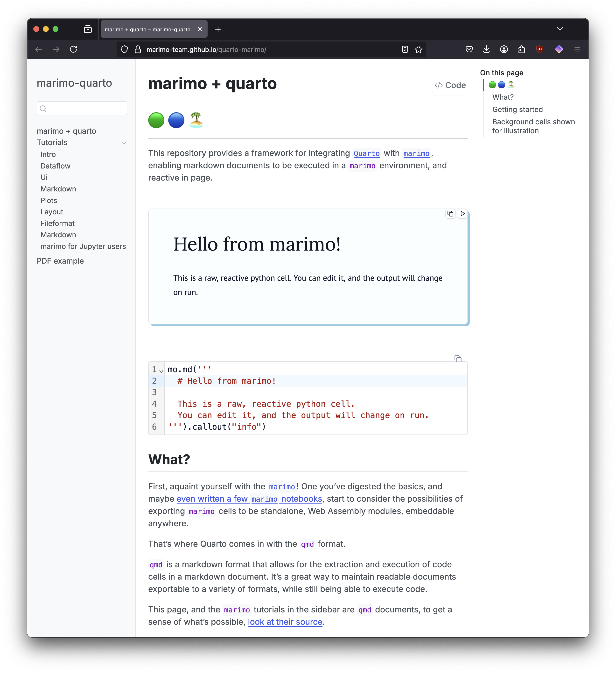Follow the marimo link after 'Quarto with'
Viewport: 616px width, 673px height.
tap(416, 154)
